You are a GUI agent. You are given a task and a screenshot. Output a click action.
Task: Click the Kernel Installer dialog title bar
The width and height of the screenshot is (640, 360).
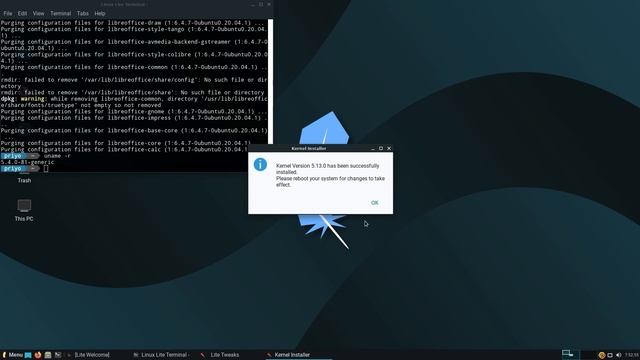coord(309,148)
